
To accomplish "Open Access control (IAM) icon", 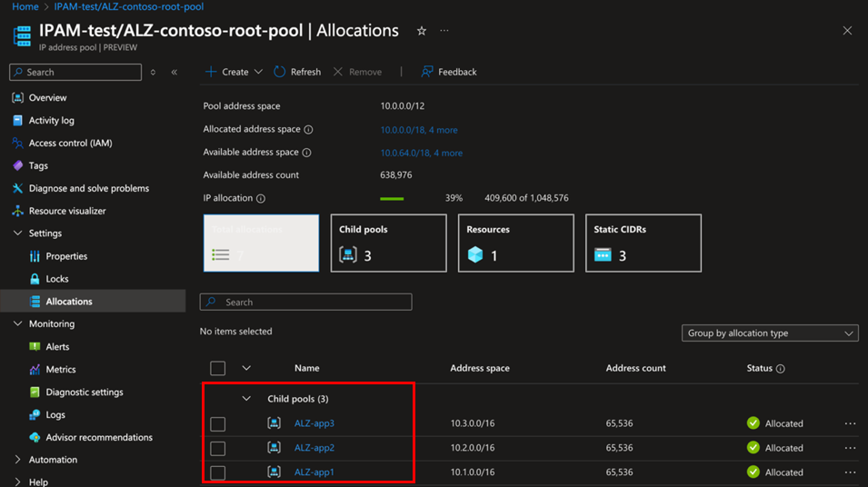I will pyautogui.click(x=17, y=143).
